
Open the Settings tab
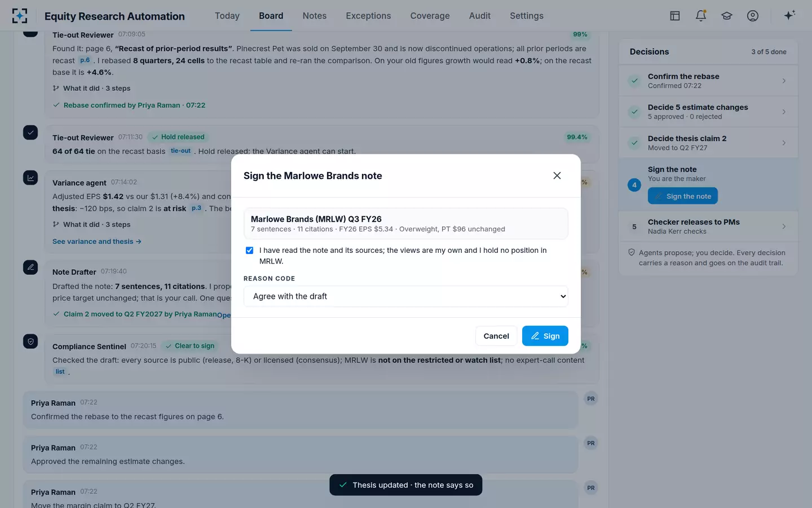point(527,16)
